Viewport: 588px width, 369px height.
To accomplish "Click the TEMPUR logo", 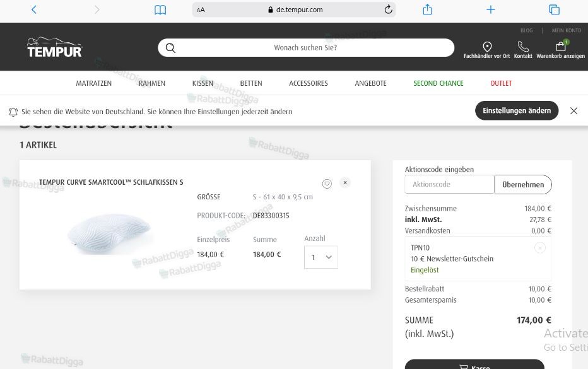I will tap(54, 47).
